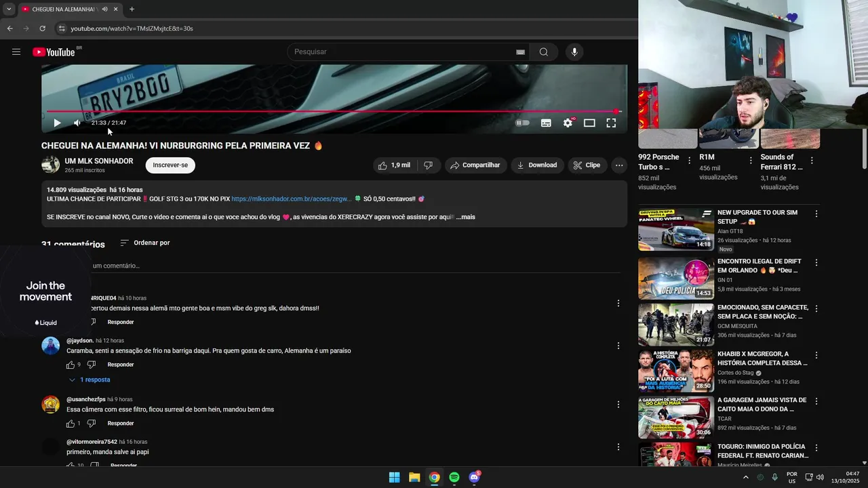
Task: Open options menu for @vitormoreira7542 comment
Action: (x=618, y=447)
